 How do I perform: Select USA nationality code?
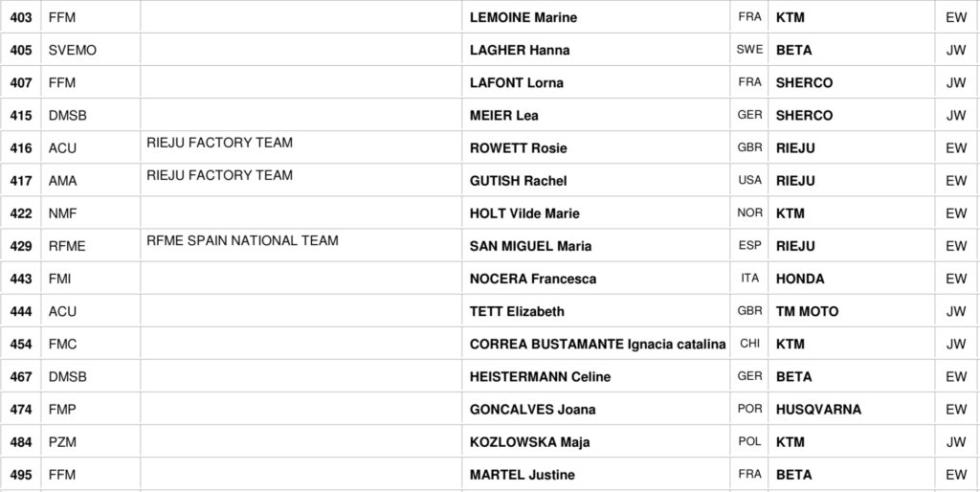click(750, 180)
